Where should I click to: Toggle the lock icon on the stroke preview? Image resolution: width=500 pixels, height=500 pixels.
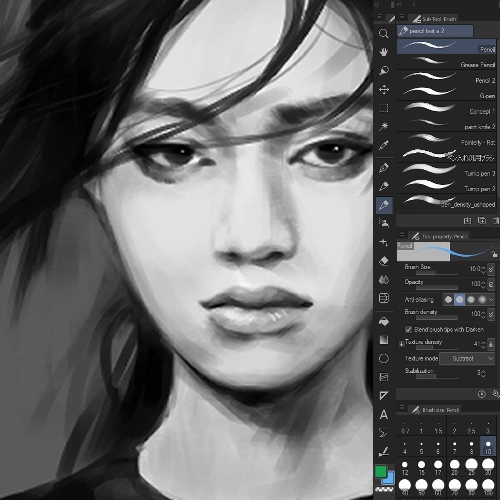pyautogui.click(x=495, y=254)
